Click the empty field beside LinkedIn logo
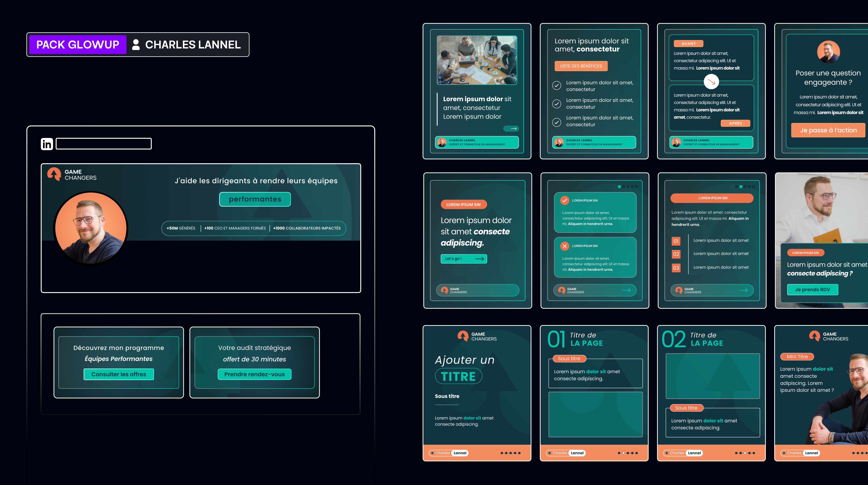Image resolution: width=868 pixels, height=485 pixels. [x=103, y=144]
